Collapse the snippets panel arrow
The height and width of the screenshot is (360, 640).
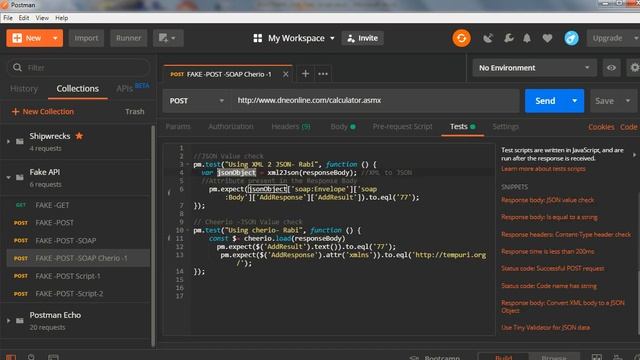point(634,155)
